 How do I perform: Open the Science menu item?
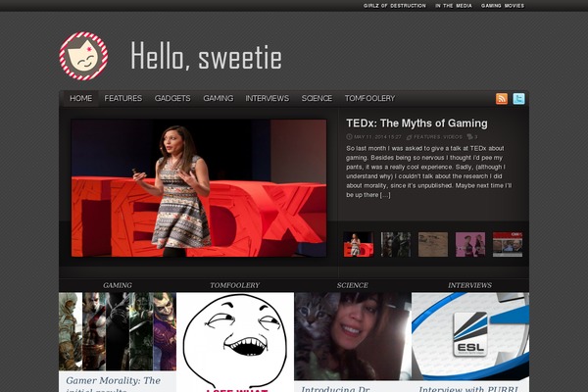coord(317,98)
